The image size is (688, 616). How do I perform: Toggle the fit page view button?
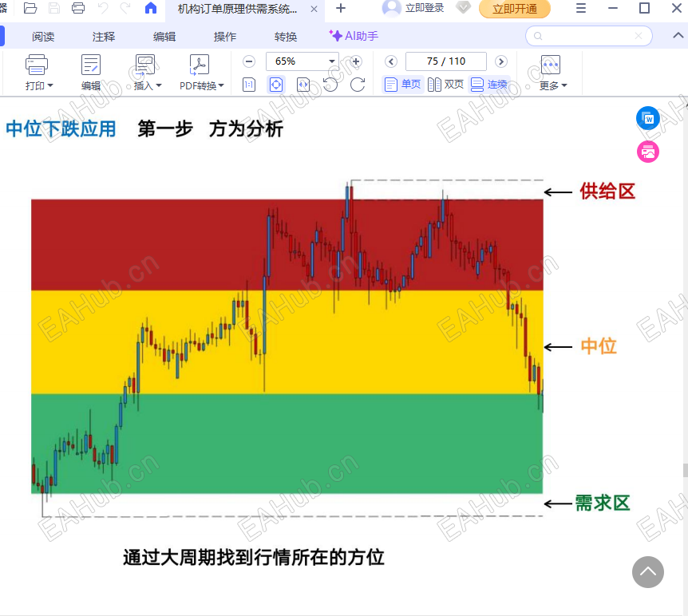[x=276, y=85]
